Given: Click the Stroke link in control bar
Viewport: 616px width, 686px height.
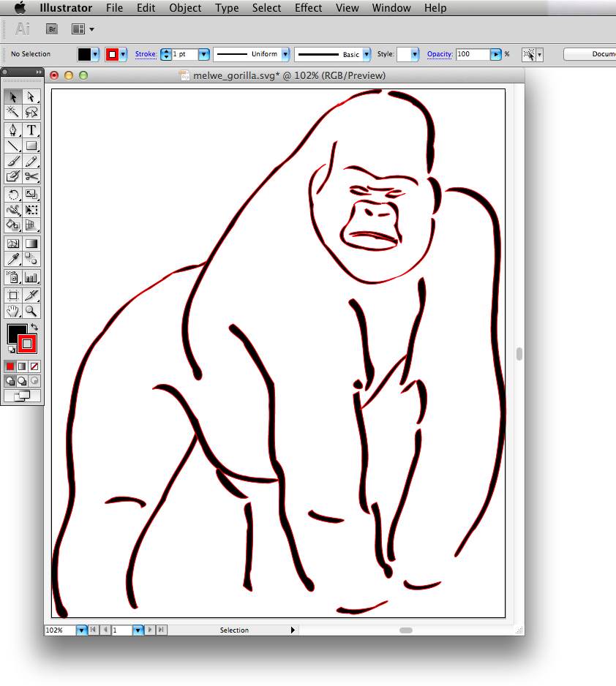Looking at the screenshot, I should tap(146, 54).
